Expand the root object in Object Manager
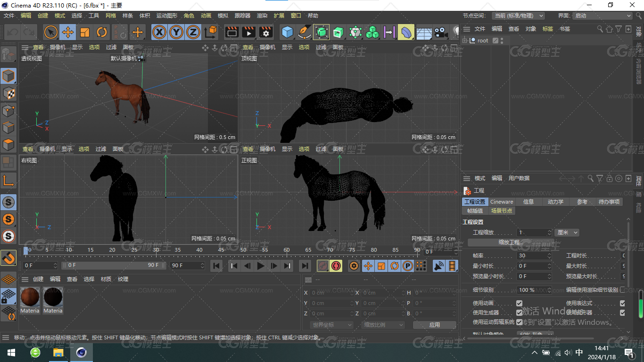Viewport: 644px width, 362px height. 465,41
